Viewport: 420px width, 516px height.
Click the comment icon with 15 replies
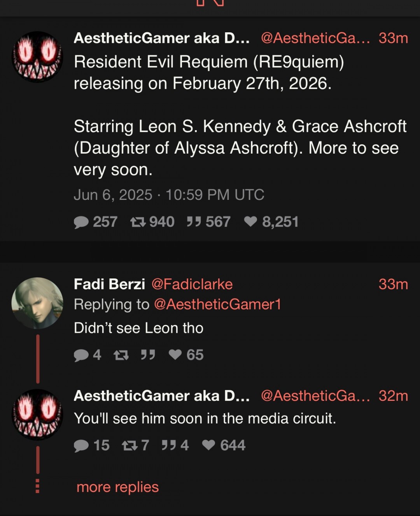[x=81, y=446]
